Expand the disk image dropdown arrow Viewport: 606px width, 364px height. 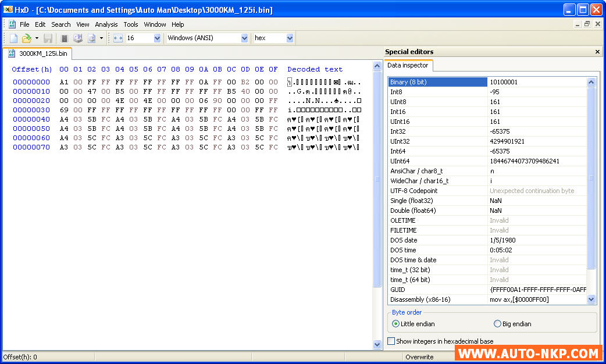point(101,38)
